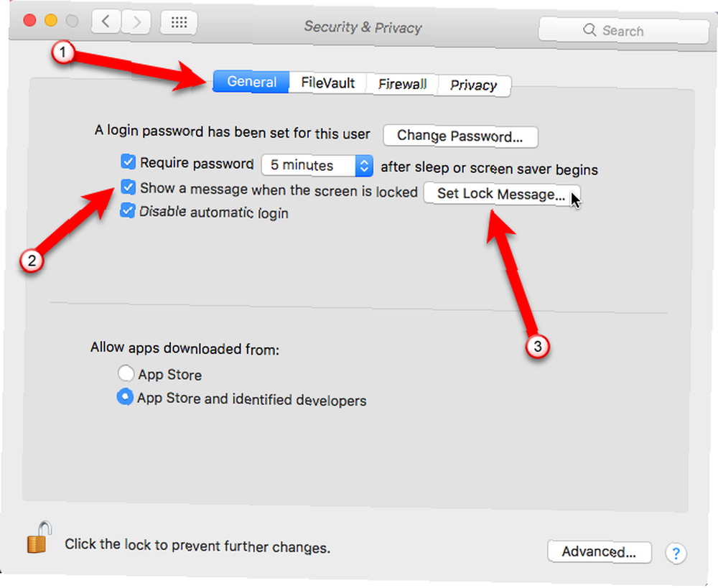Open the 5 minutes delay dropdown

pyautogui.click(x=317, y=165)
